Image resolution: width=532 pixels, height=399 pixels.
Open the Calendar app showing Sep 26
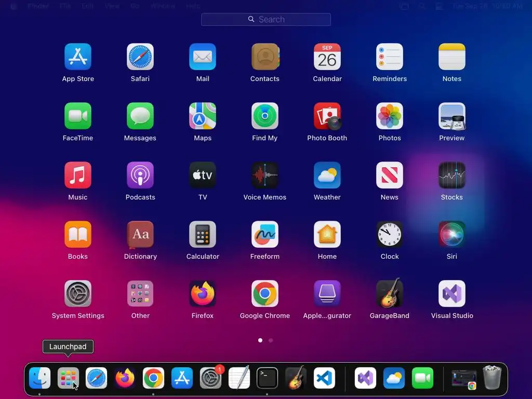click(x=327, y=57)
